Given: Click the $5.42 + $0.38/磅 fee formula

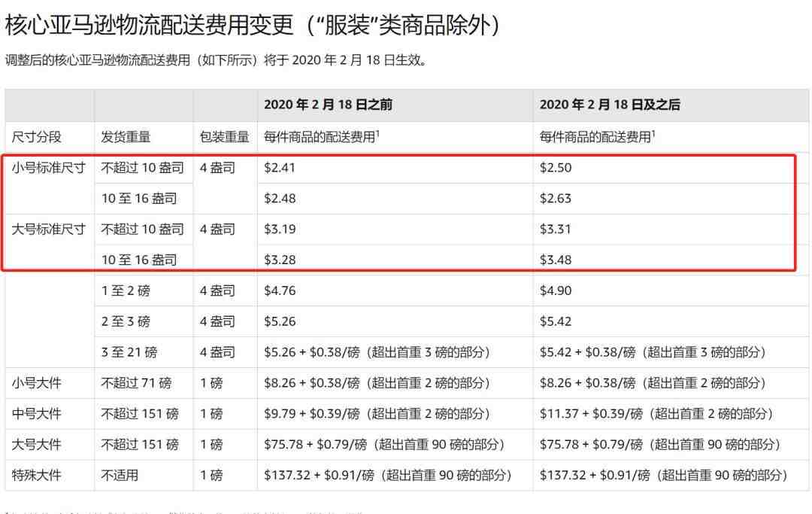Looking at the screenshot, I should [653, 352].
